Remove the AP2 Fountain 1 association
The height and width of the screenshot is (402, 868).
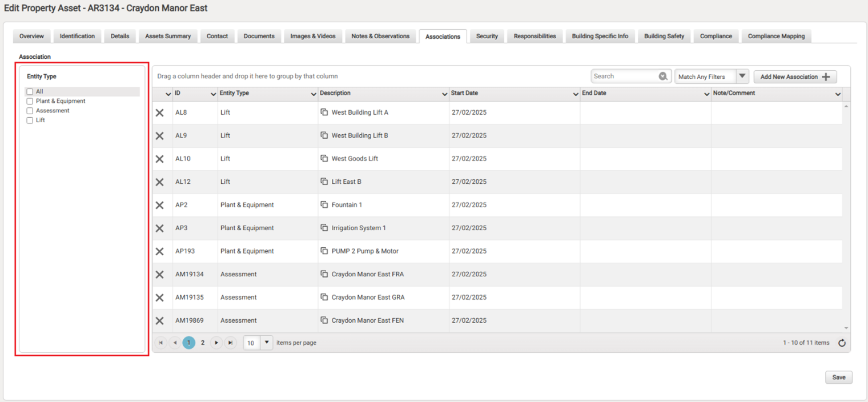pyautogui.click(x=160, y=205)
